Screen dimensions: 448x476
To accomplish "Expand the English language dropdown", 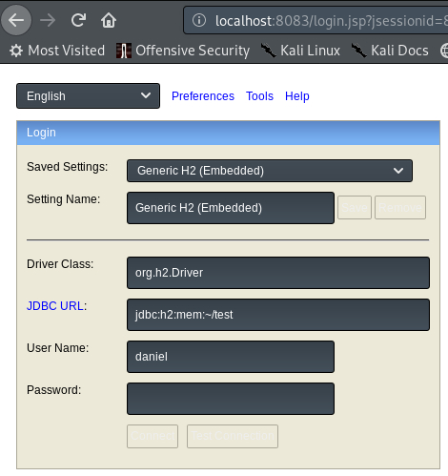I will click(x=88, y=96).
